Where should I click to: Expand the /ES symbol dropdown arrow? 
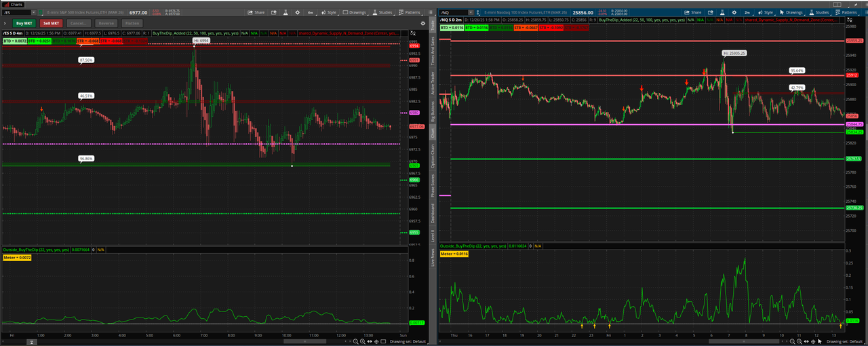point(34,12)
